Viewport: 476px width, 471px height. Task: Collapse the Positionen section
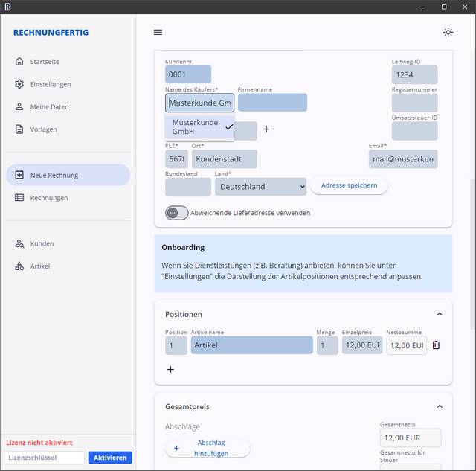click(439, 314)
